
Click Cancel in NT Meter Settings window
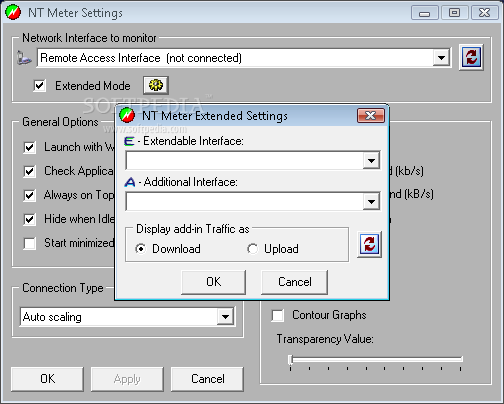coord(207,379)
